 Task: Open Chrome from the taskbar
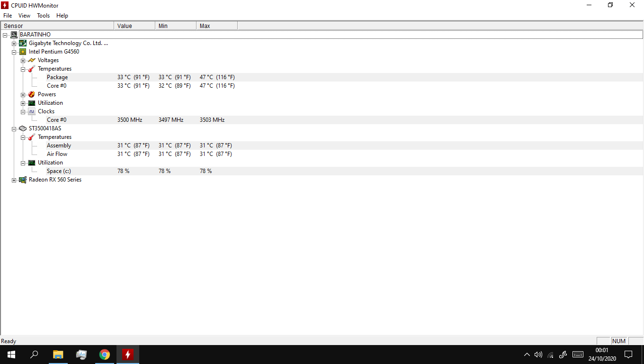tap(105, 355)
